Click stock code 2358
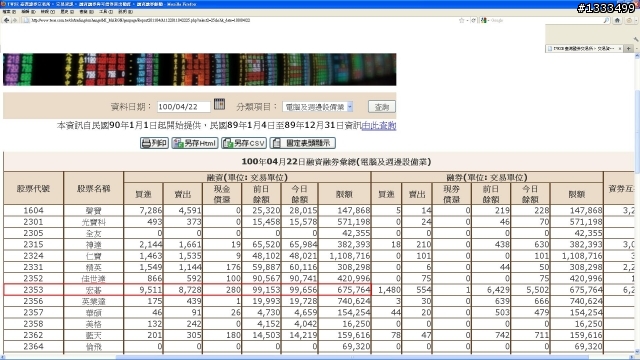This screenshot has width=640, height=360. 33,324
